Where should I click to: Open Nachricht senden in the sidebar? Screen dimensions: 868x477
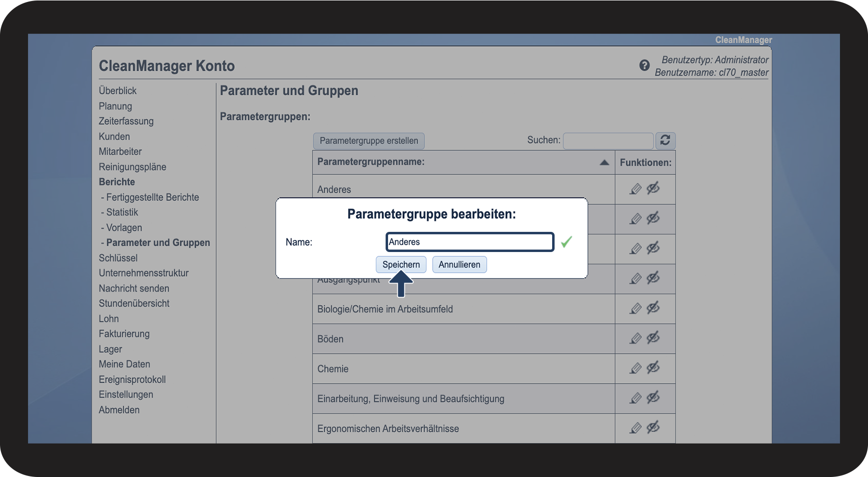tap(134, 288)
